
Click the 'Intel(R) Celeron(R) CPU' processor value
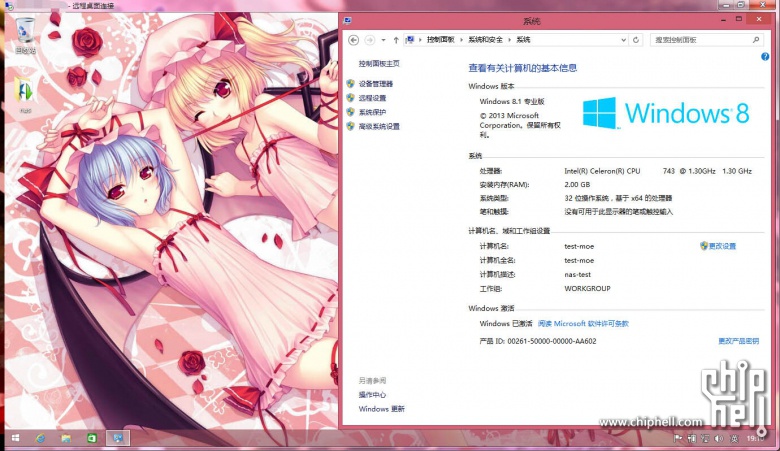602,171
